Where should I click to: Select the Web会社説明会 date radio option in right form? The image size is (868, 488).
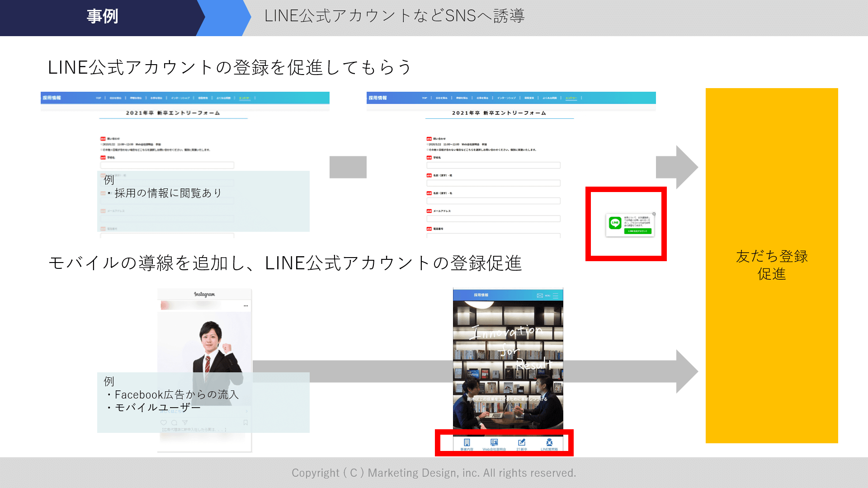coord(428,145)
